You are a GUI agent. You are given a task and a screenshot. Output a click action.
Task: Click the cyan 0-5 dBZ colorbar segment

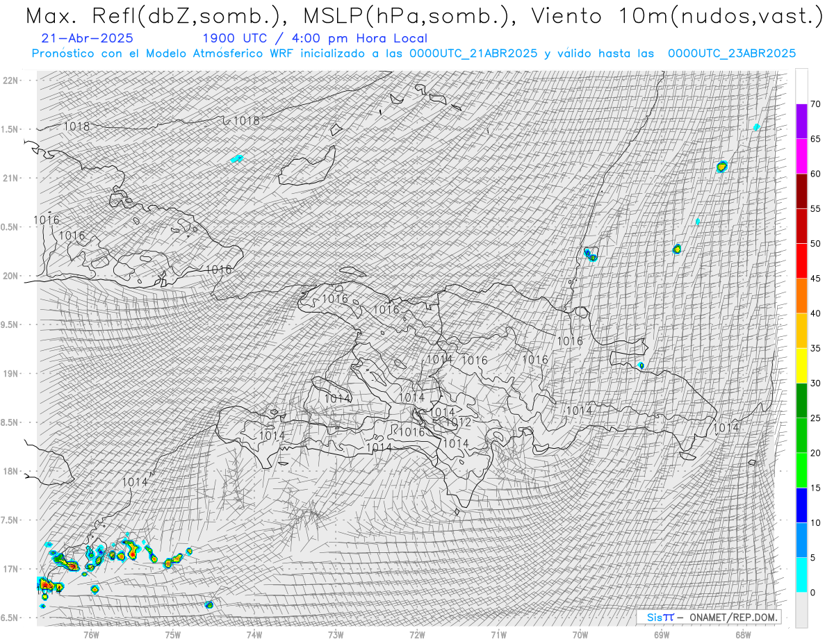(801, 575)
